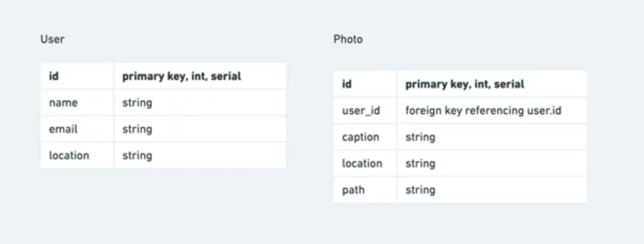
Task: Select location field in Photo table
Action: pyautogui.click(x=362, y=164)
